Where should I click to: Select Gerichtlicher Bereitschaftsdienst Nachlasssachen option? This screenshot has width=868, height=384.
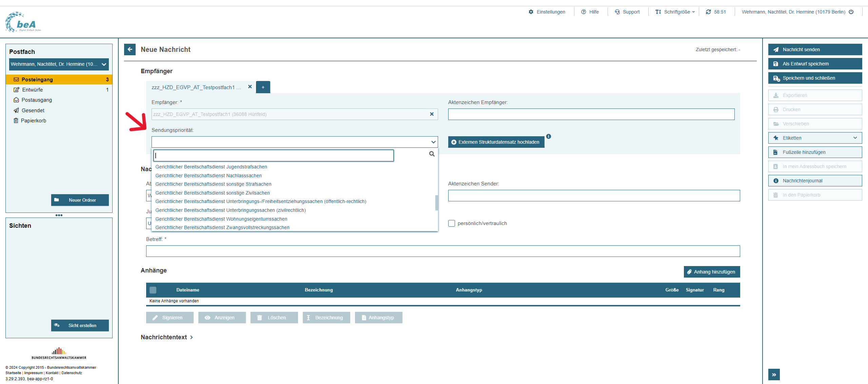coord(209,176)
